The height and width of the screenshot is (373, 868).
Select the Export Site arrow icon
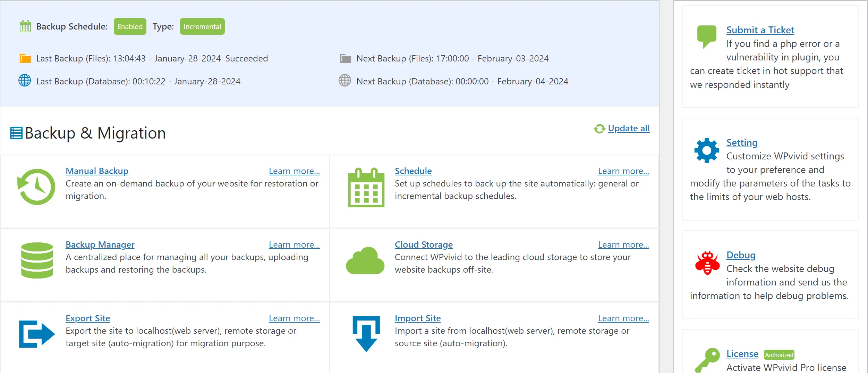point(36,333)
